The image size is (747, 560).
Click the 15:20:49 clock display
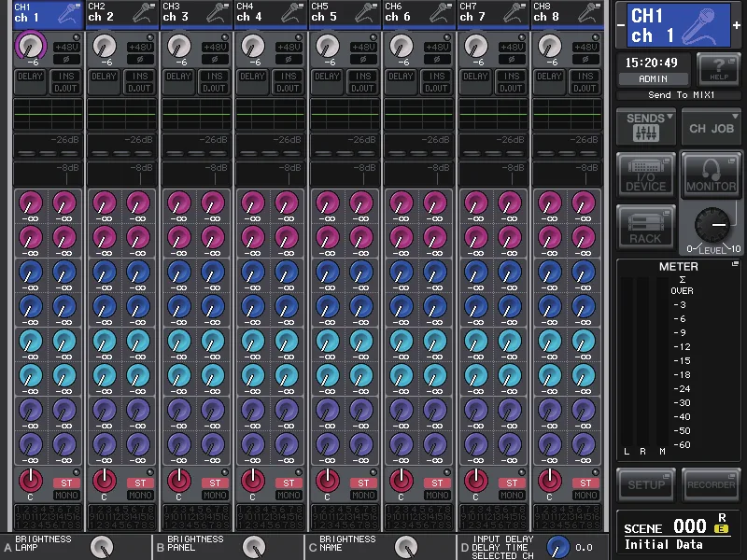coord(651,63)
